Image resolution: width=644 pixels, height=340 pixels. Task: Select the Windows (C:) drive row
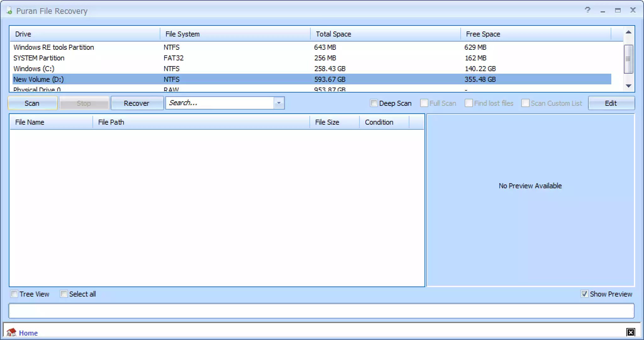pyautogui.click(x=126, y=68)
